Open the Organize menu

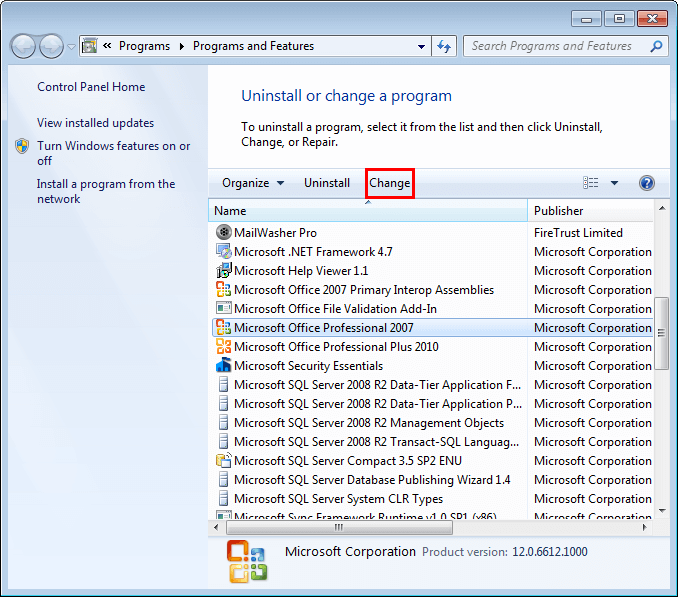253,183
